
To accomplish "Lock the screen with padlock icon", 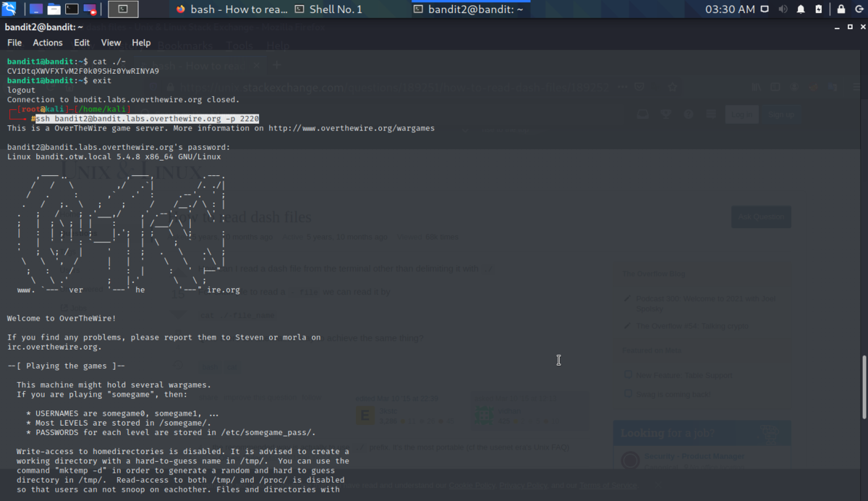I will point(841,9).
